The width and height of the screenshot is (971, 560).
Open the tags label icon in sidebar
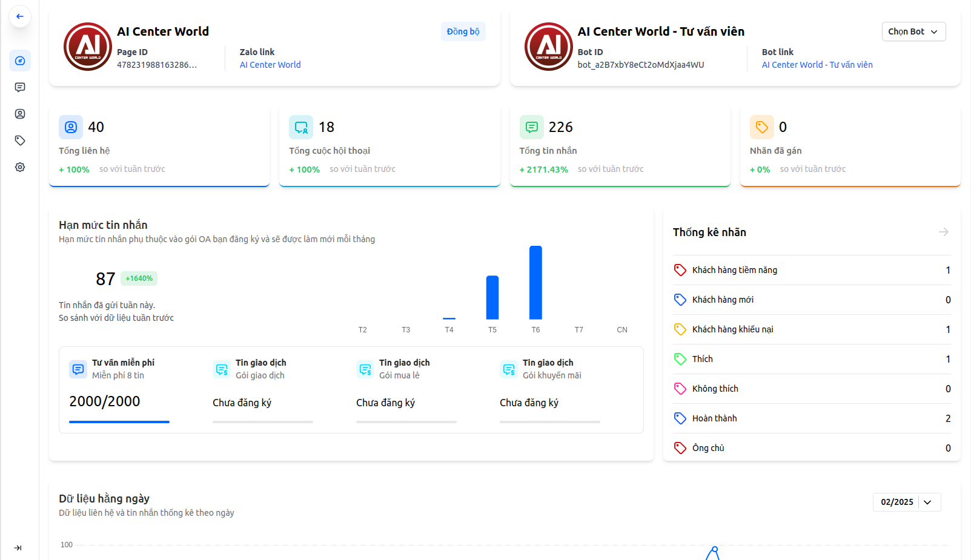(x=20, y=140)
